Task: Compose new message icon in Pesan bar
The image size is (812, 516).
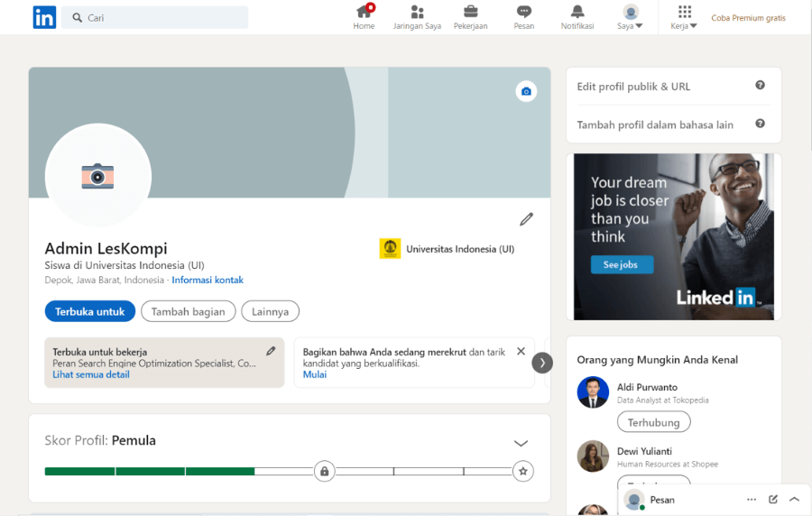Action: click(x=773, y=500)
